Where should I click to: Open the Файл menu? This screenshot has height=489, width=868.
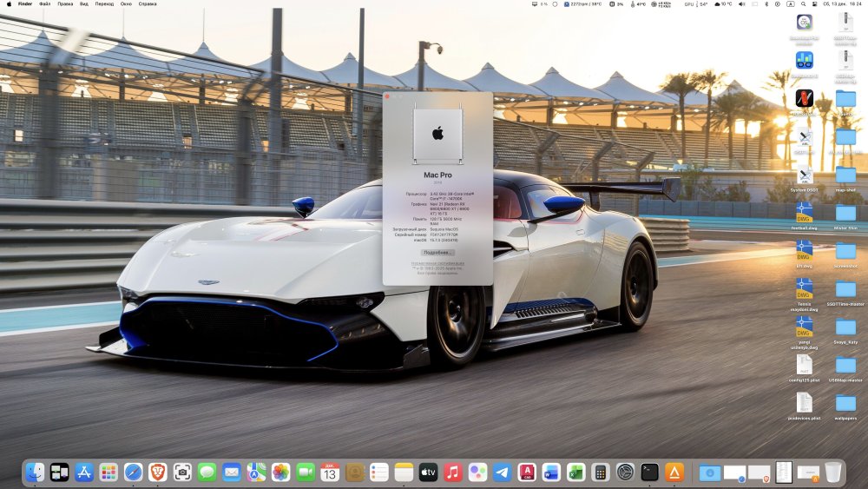pos(44,3)
